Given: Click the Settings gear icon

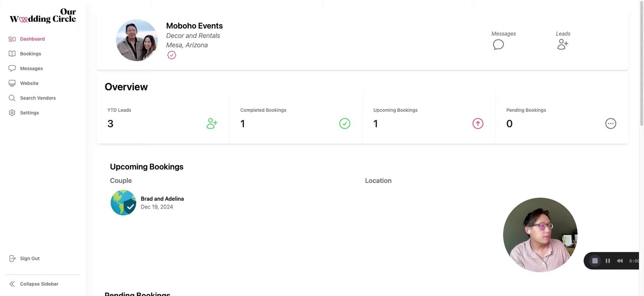Looking at the screenshot, I should [x=12, y=113].
